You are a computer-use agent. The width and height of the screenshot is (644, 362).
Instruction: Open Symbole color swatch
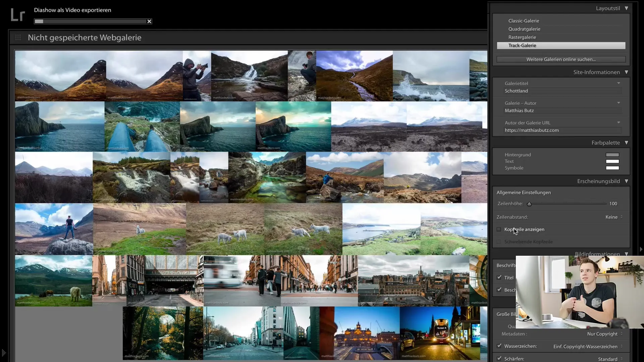(612, 168)
